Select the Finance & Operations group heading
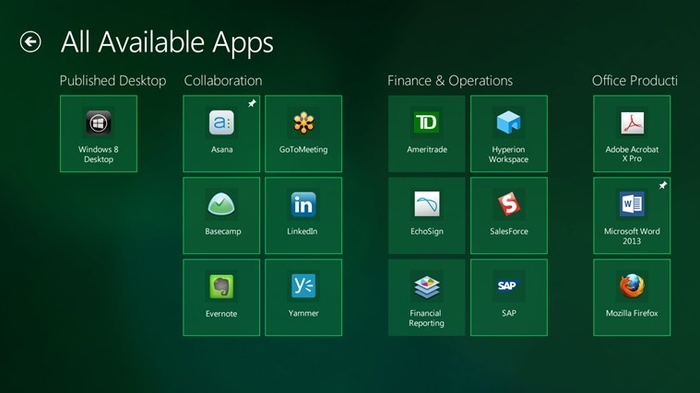This screenshot has width=700, height=393. tap(450, 80)
